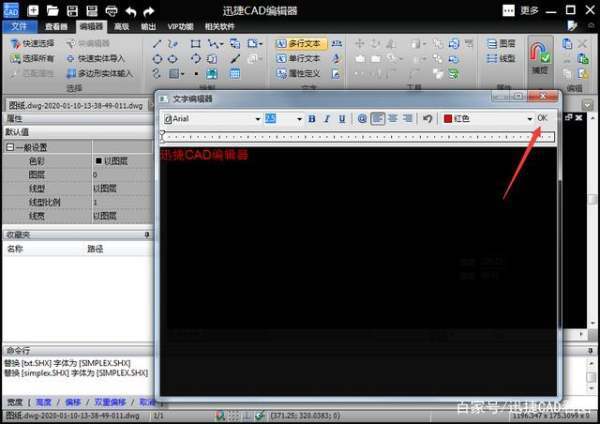Switch to the 输出 ribbon tab
Screen dimensions: 600x424
148,26
